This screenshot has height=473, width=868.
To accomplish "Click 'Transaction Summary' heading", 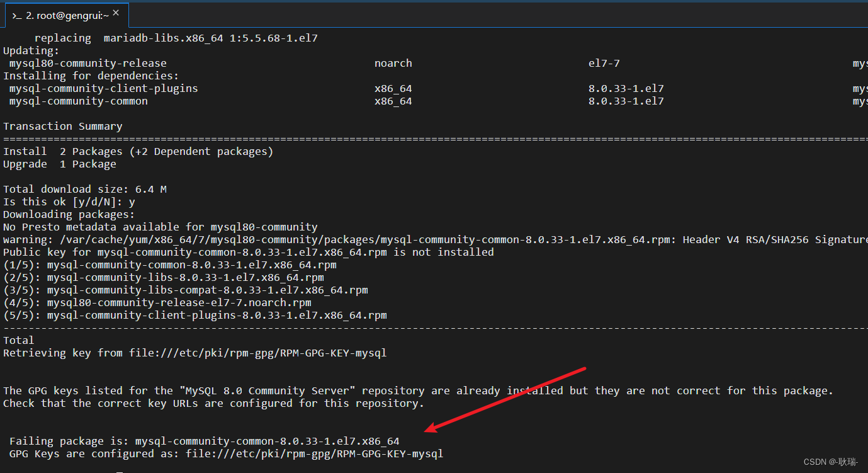I will point(63,127).
